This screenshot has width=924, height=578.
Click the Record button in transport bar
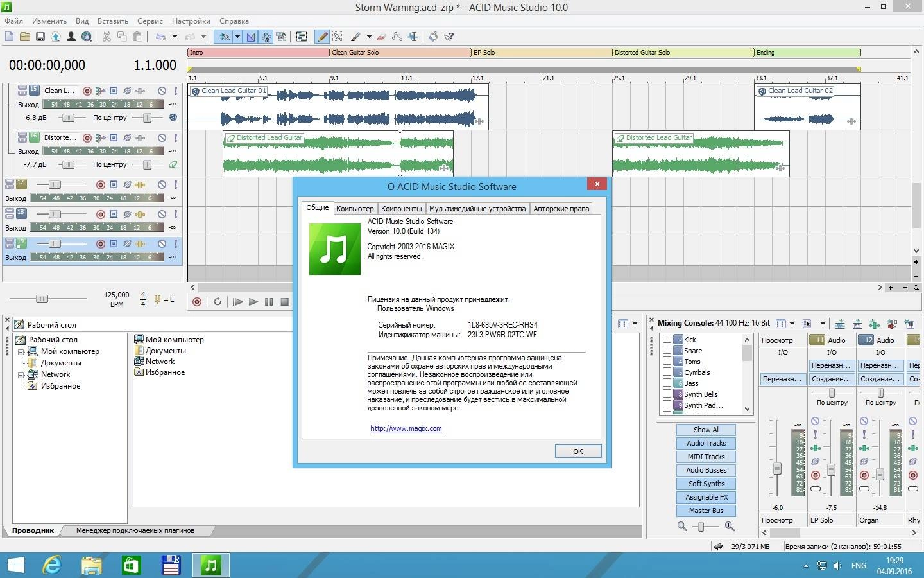[x=197, y=301]
